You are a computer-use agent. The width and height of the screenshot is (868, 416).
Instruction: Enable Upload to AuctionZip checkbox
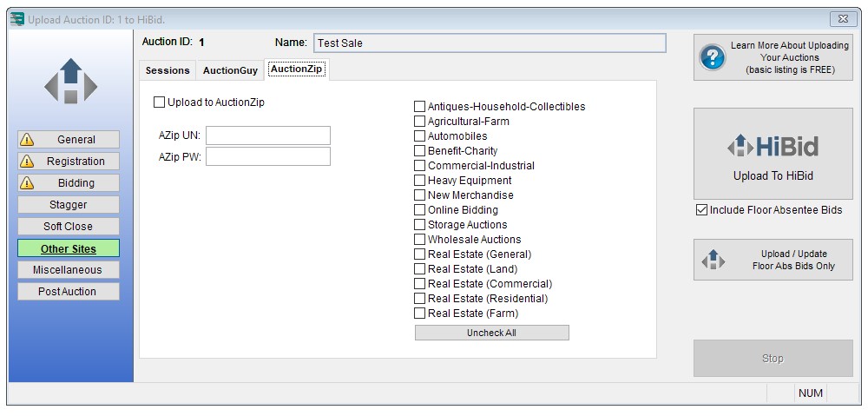coord(159,102)
